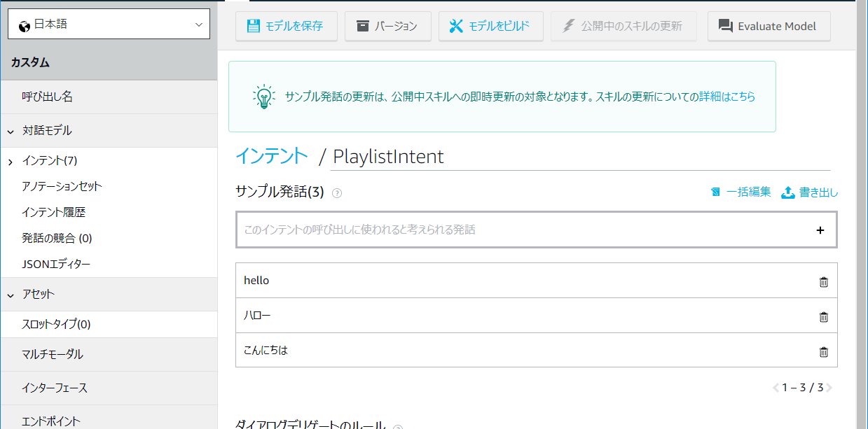Open JSONエディター in sidebar
The image size is (868, 429).
56,264
